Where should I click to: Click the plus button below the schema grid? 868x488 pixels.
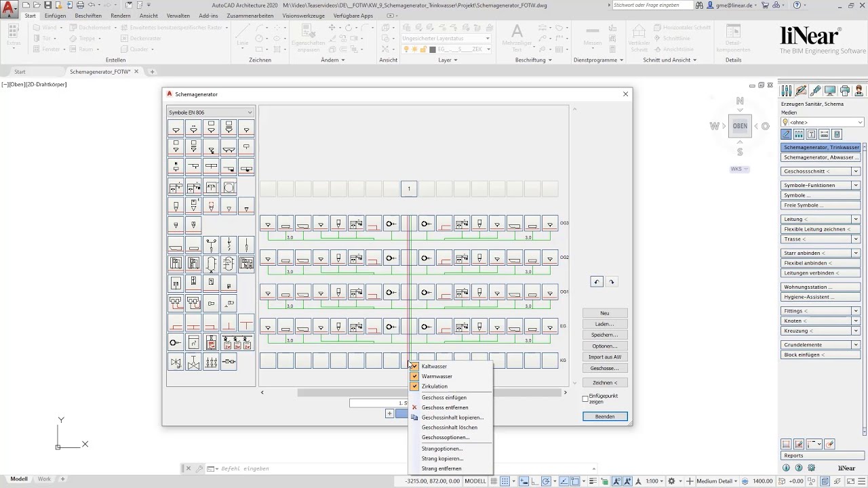(389, 413)
